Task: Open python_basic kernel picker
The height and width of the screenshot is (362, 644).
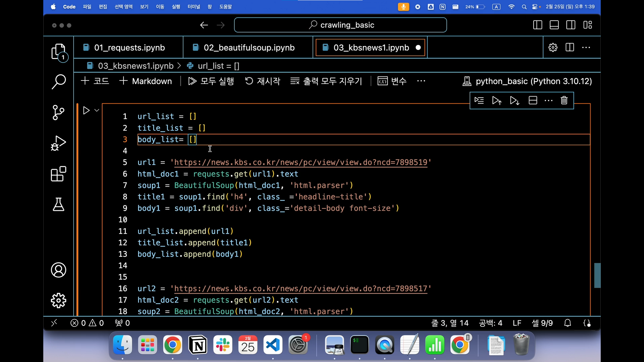Action: [x=527, y=81]
